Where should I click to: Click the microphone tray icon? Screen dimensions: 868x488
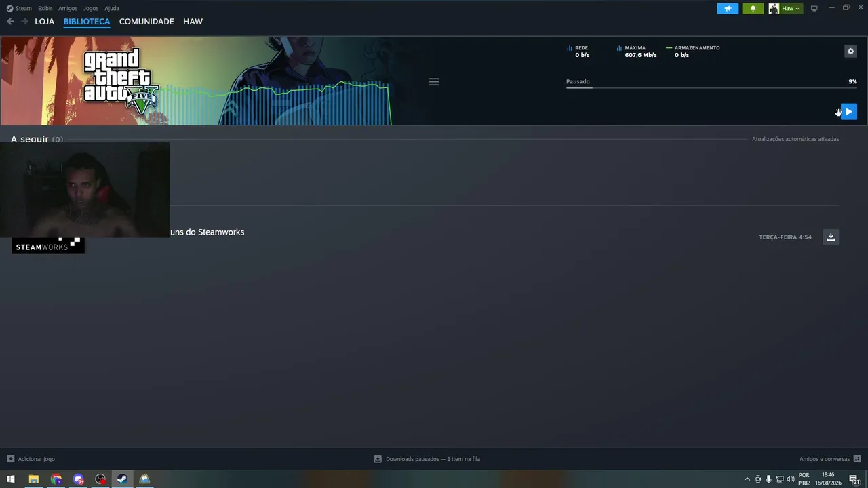(768, 479)
